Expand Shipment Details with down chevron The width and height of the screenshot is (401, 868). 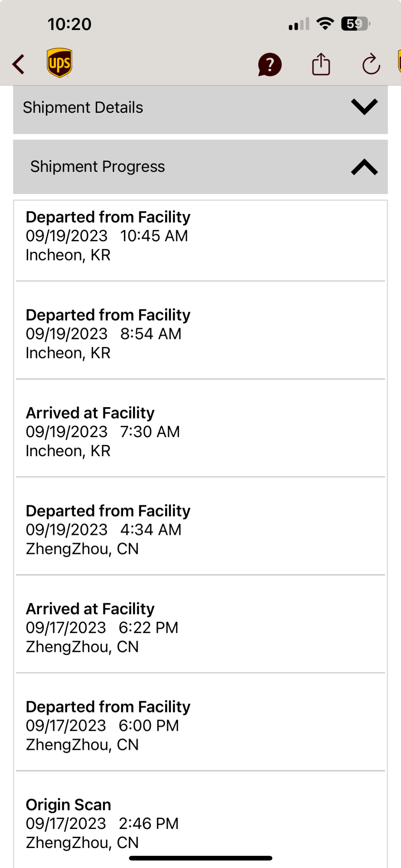(x=364, y=107)
